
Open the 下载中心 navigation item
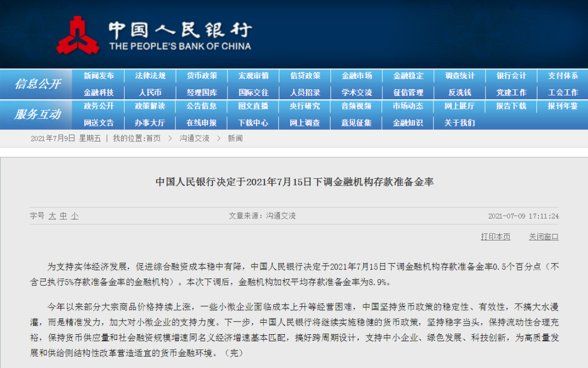tap(253, 123)
